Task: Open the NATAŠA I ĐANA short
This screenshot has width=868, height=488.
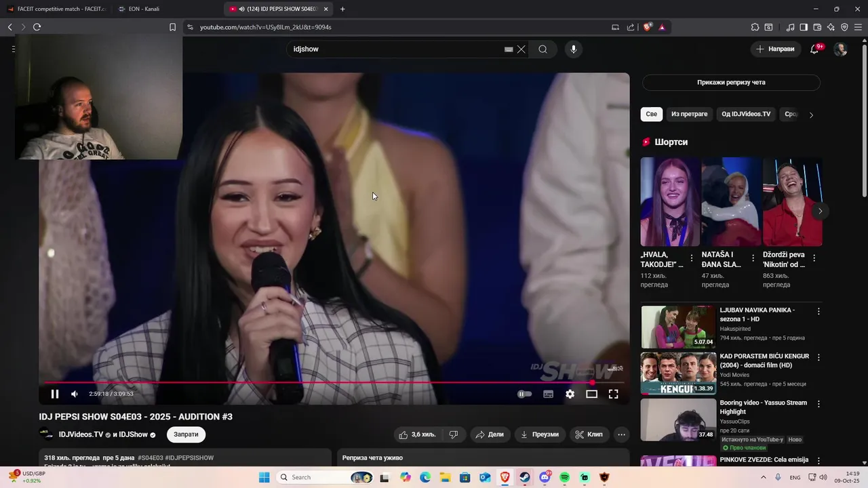Action: (731, 202)
